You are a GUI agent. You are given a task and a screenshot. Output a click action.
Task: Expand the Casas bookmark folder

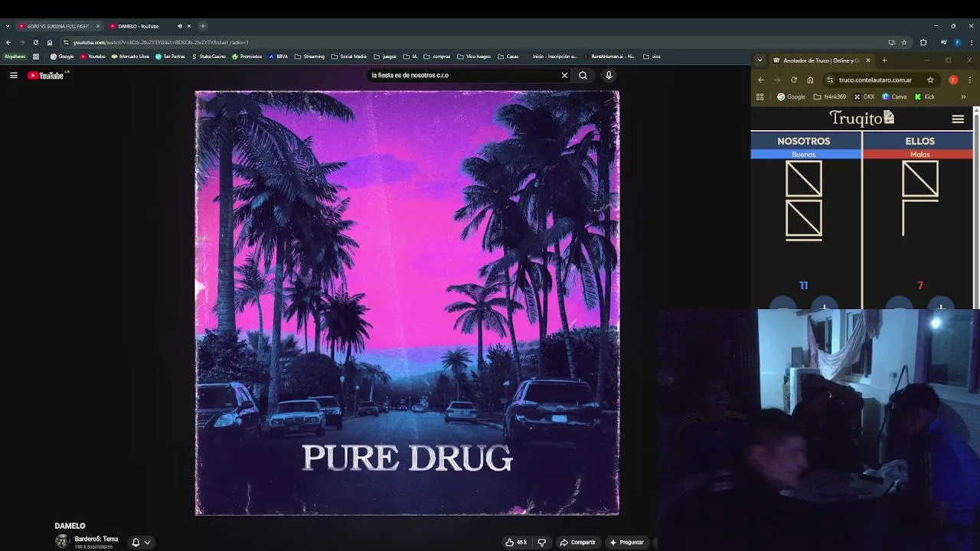508,56
